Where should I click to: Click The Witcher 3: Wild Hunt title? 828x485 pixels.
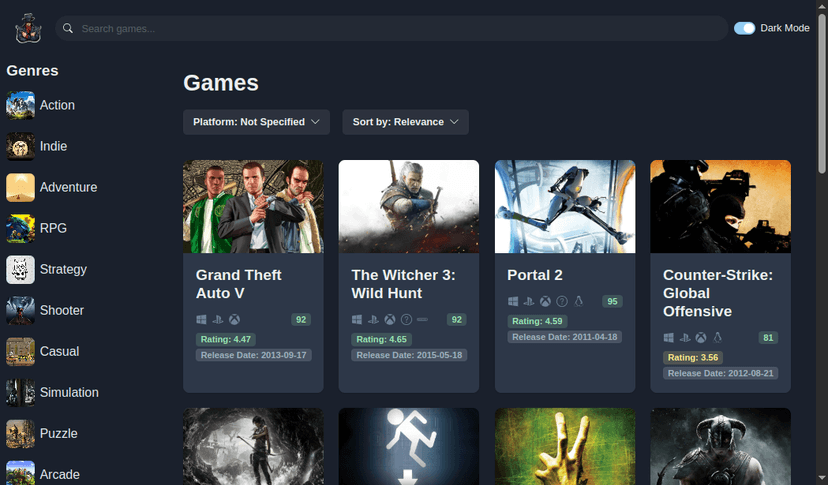click(x=403, y=284)
